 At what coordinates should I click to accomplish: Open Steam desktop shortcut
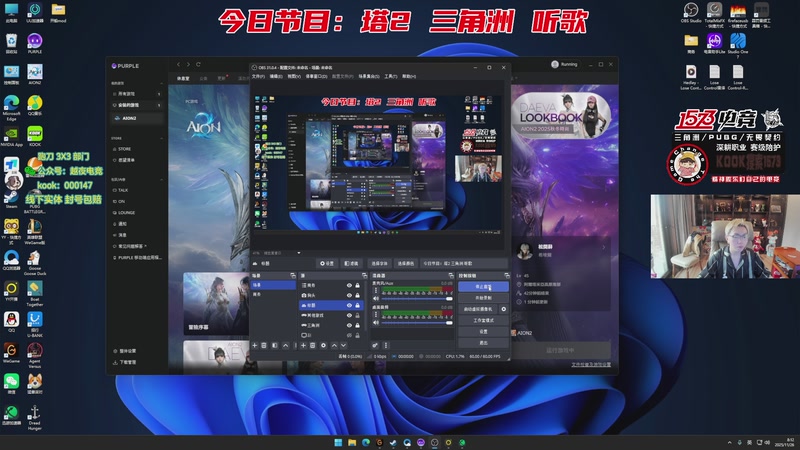[x=11, y=197]
